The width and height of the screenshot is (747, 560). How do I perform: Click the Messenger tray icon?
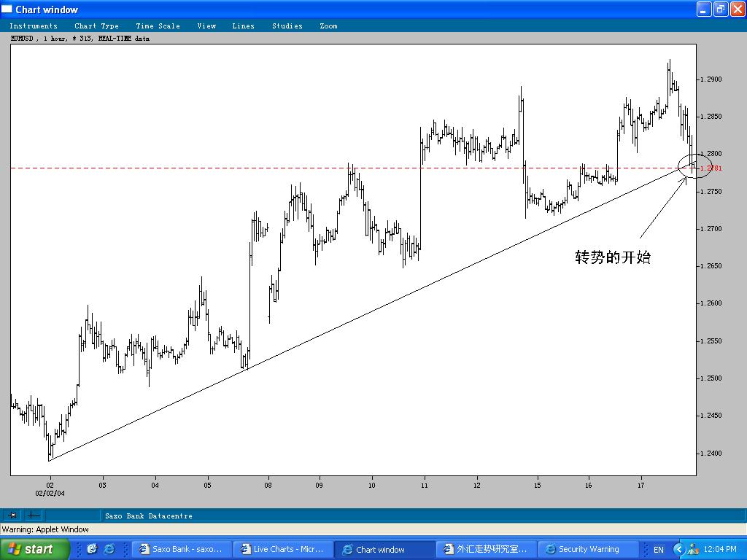tap(693, 550)
